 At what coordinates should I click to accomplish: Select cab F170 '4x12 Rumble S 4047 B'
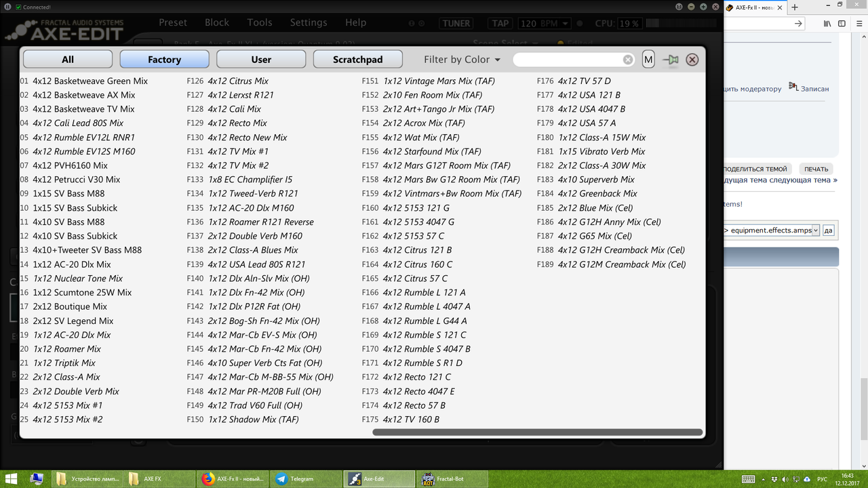(x=427, y=349)
